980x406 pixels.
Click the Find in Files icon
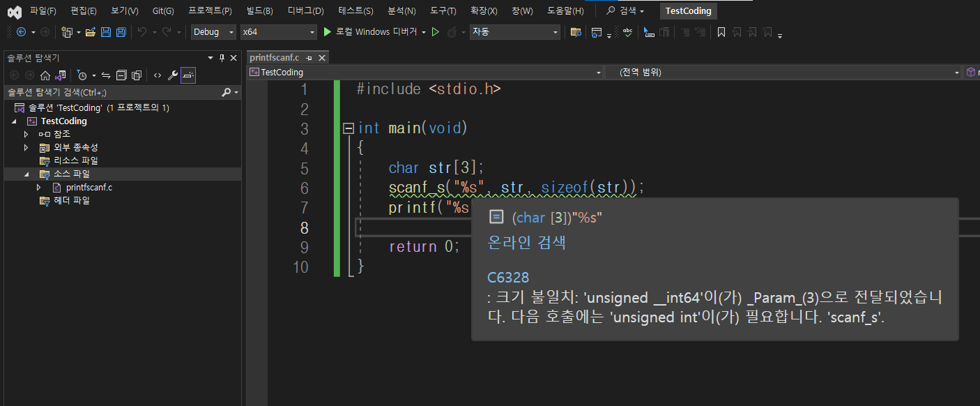575,32
